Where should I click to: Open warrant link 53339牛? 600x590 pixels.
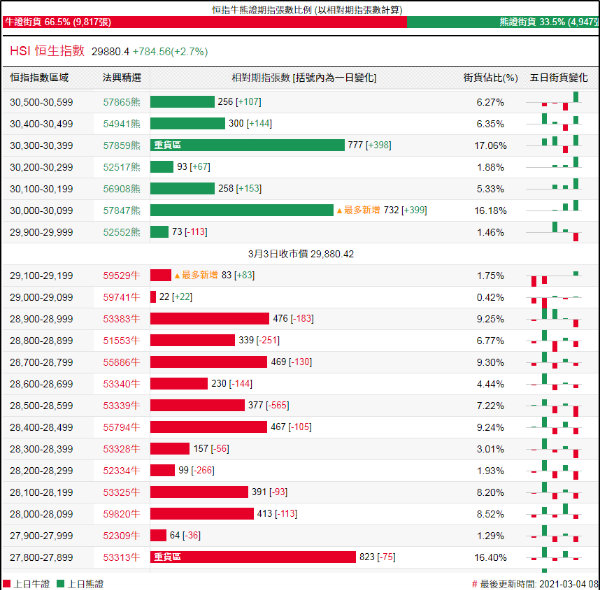[122, 406]
